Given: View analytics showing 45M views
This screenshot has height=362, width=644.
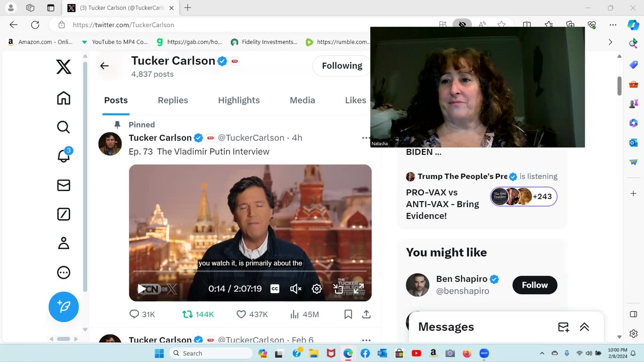Looking at the screenshot, I should click(x=304, y=314).
